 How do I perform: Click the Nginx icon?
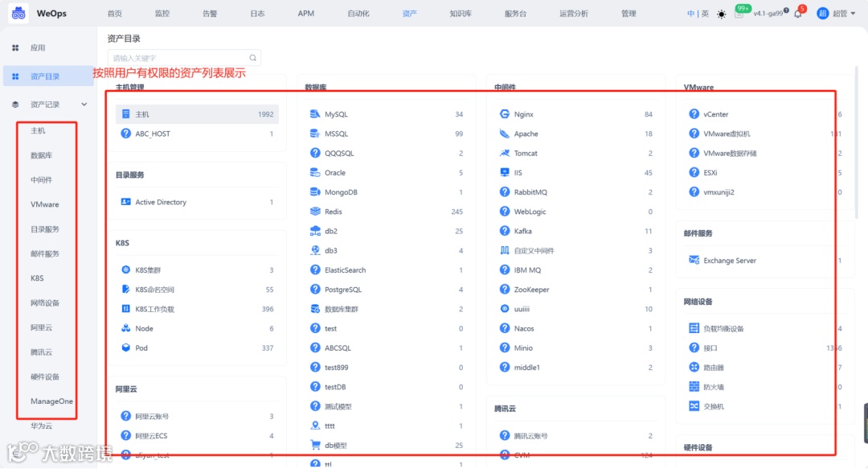pos(504,114)
